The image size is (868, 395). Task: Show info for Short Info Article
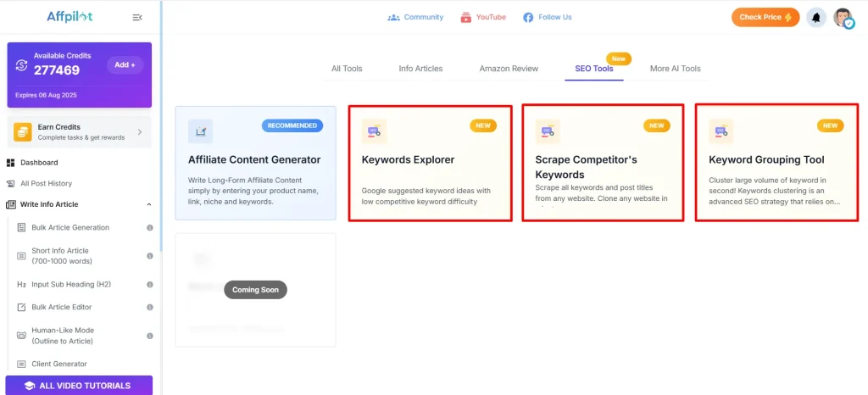click(149, 256)
